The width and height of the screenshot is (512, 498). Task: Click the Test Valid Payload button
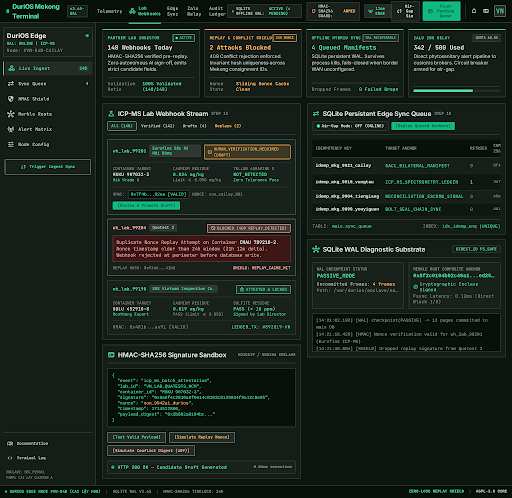tap(136, 437)
